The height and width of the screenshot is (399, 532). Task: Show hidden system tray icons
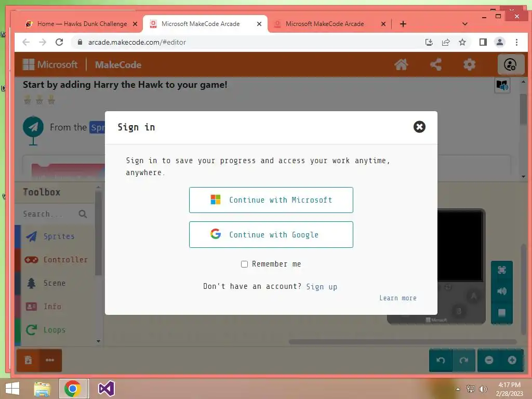458,389
